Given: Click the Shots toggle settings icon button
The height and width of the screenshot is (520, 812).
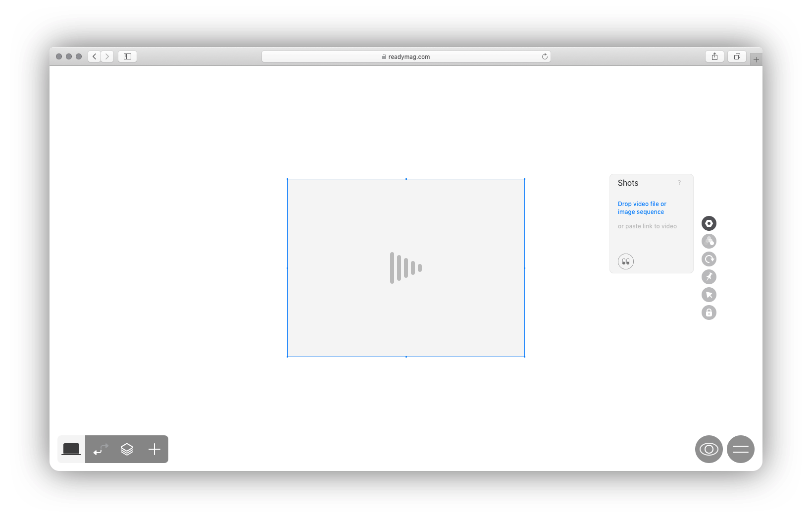Looking at the screenshot, I should coord(626,261).
